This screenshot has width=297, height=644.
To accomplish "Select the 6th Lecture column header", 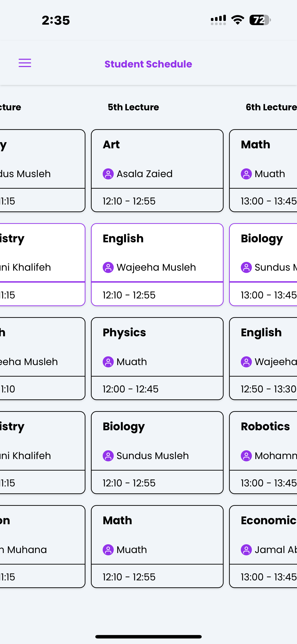I will tap(271, 107).
